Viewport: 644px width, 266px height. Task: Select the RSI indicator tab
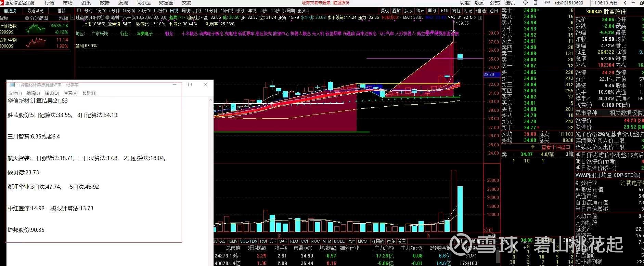click(263, 241)
